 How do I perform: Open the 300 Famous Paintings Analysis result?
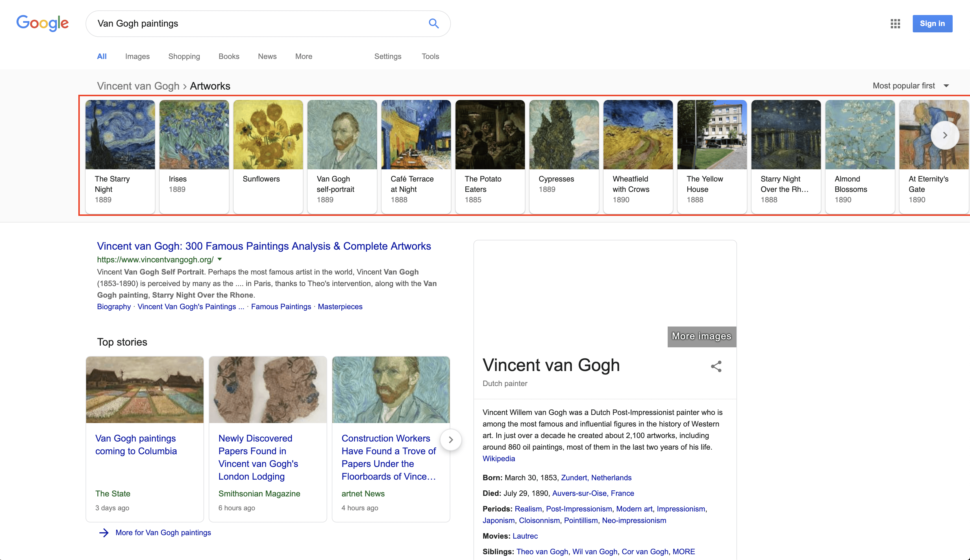(264, 246)
